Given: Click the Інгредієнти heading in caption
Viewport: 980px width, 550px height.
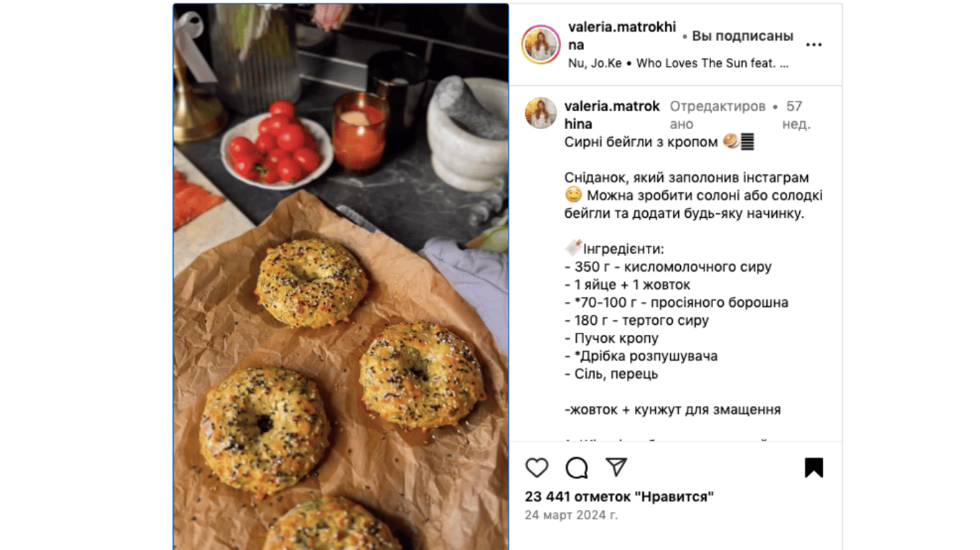Looking at the screenshot, I should pos(623,249).
